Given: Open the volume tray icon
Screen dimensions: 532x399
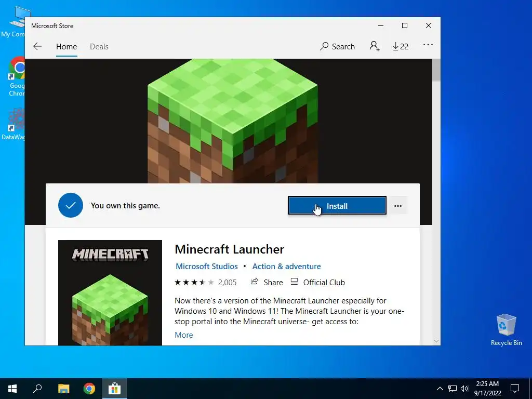Looking at the screenshot, I should [464, 389].
